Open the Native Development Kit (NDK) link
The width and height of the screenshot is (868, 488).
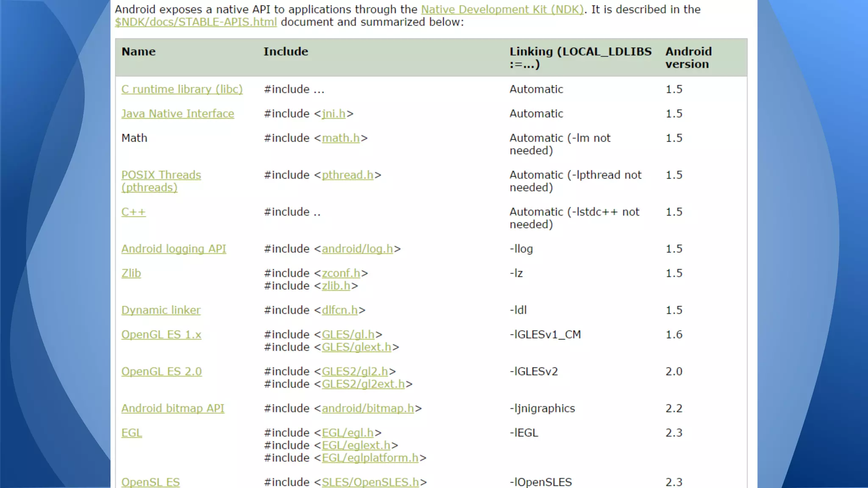[502, 10]
